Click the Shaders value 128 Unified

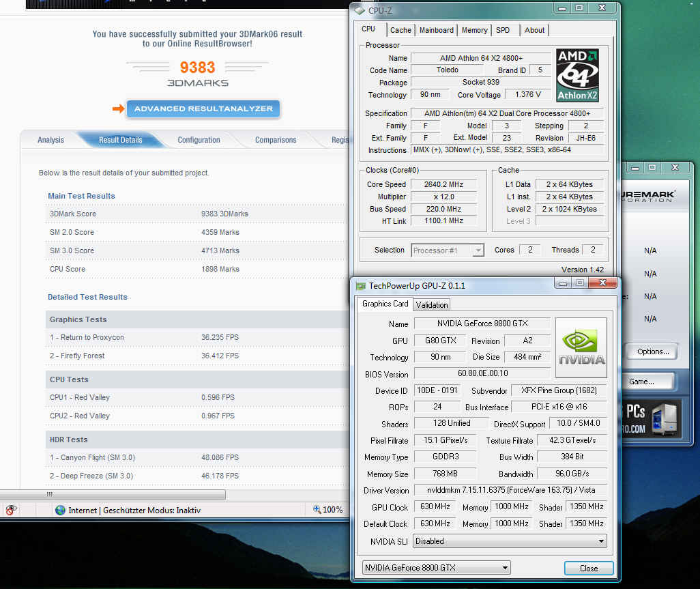(x=452, y=423)
